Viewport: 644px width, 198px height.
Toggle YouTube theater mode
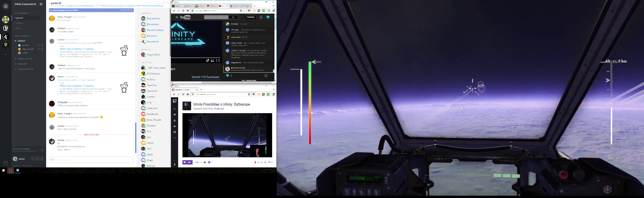pos(212,61)
